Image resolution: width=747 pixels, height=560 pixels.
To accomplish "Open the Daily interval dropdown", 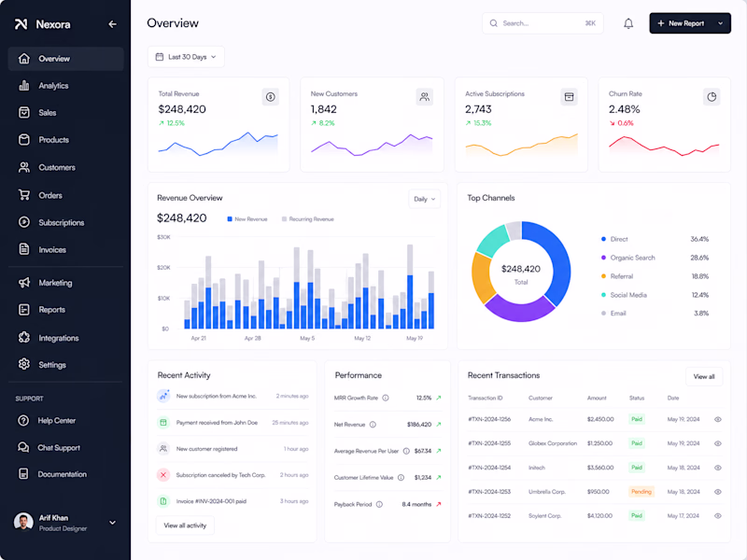I will (x=425, y=199).
